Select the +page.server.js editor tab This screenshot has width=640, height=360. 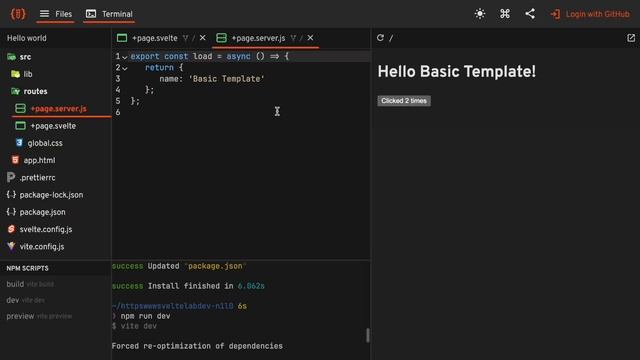click(x=258, y=38)
